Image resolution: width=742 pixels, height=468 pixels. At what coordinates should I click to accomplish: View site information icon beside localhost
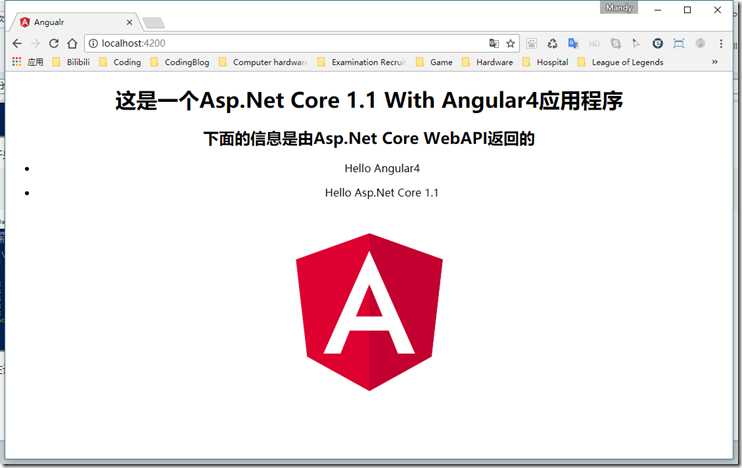click(x=93, y=44)
